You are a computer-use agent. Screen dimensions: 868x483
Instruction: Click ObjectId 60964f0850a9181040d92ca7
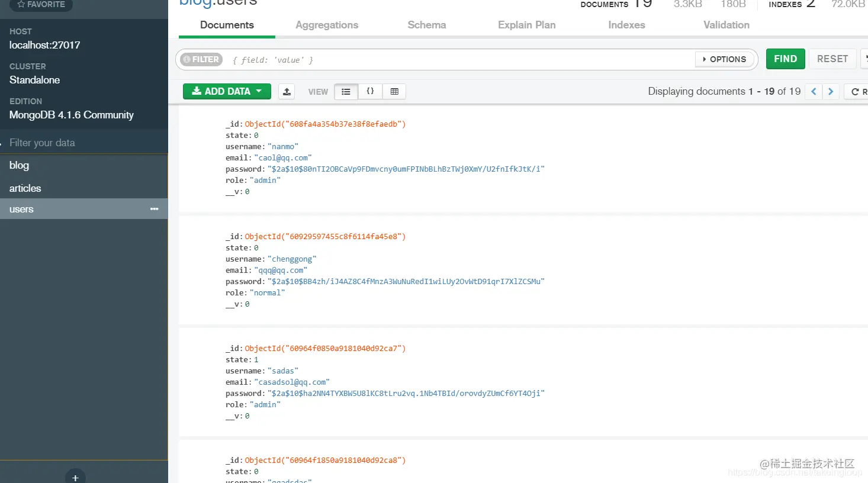tap(325, 349)
